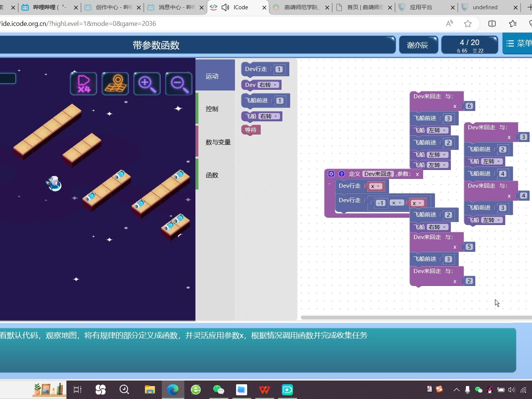Viewport: 532px width, 399px height.
Task: Click the 4 / 20 level progress button
Action: click(x=470, y=45)
